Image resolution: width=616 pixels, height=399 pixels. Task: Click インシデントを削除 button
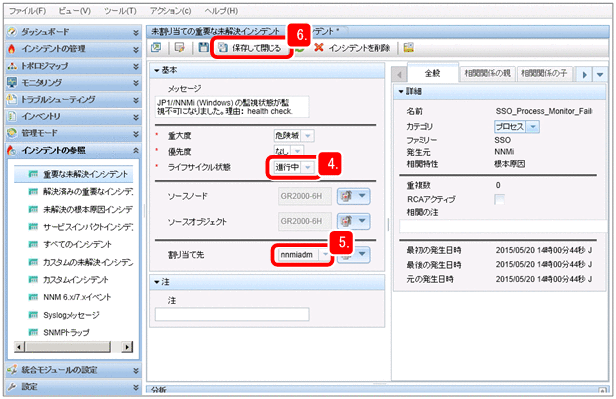[352, 48]
